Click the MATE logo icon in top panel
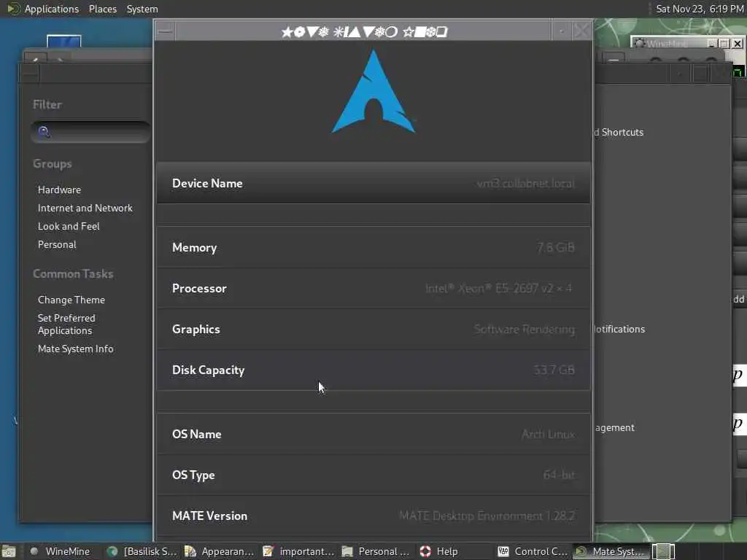 [13, 9]
